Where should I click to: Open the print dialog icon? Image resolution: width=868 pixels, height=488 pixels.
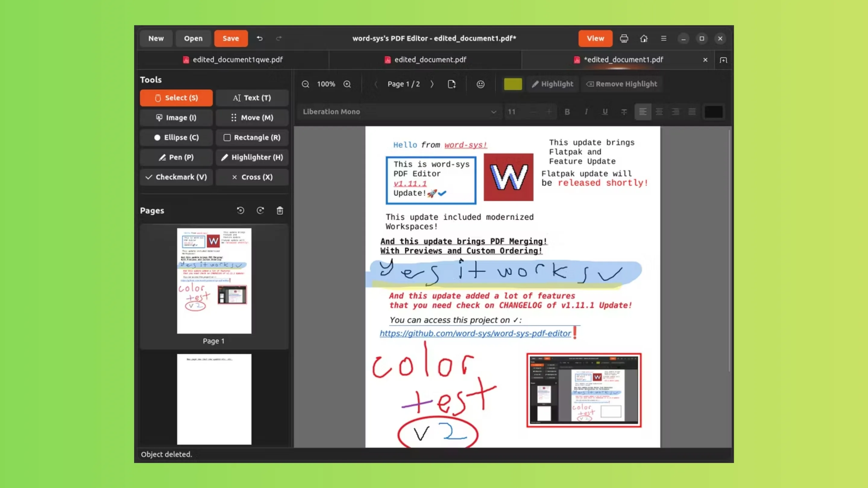point(624,38)
